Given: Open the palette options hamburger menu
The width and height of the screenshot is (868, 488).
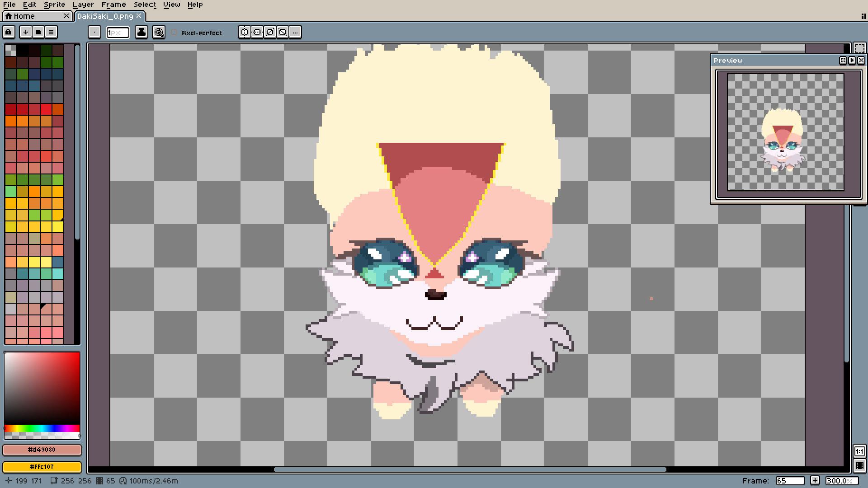Looking at the screenshot, I should tap(51, 32).
